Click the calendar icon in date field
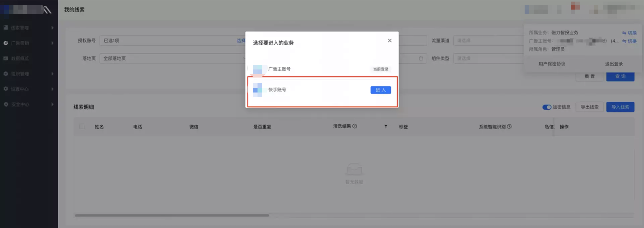 (x=421, y=58)
